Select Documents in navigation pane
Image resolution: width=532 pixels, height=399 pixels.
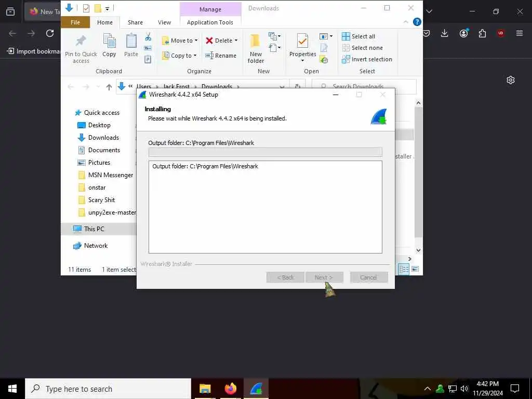104,150
